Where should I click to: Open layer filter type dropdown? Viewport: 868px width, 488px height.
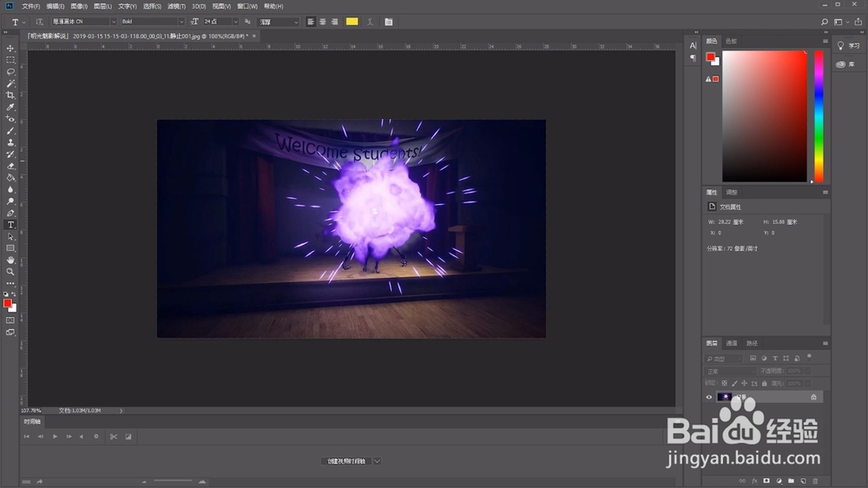724,359
